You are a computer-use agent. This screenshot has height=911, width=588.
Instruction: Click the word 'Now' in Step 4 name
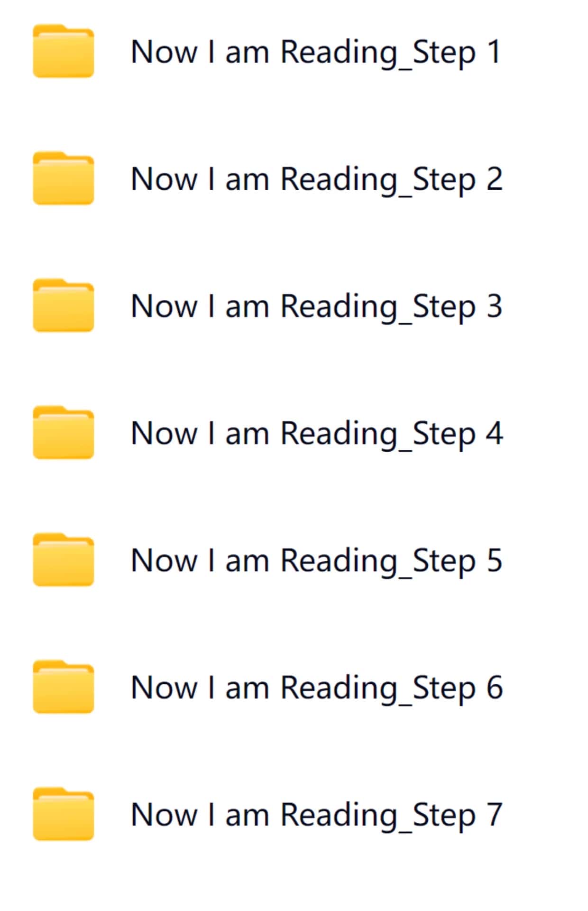coord(164,433)
